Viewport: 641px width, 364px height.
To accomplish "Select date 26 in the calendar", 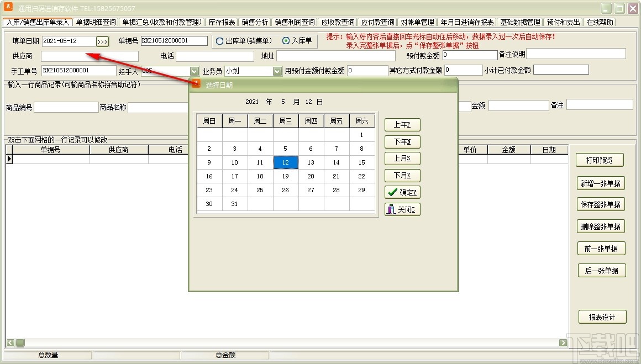I will [x=285, y=189].
